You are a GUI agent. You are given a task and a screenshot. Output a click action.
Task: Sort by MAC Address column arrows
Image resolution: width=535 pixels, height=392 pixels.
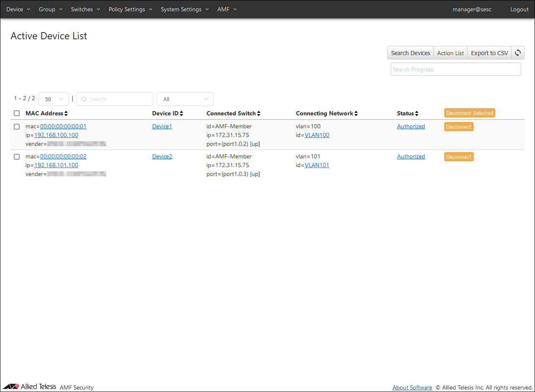coord(66,114)
